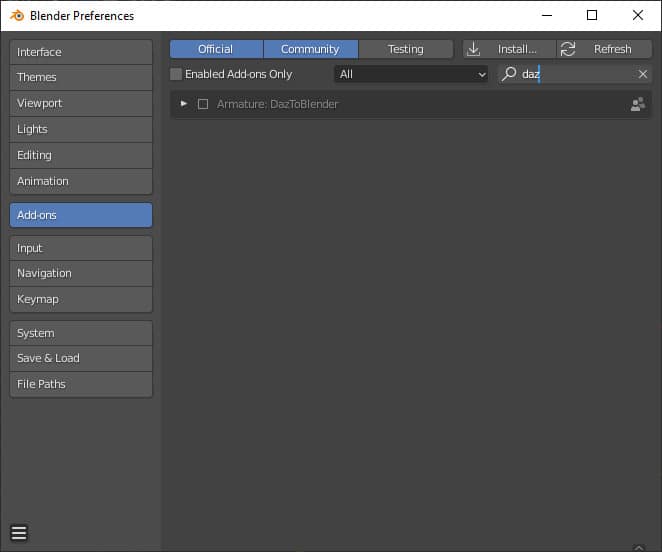The image size is (662, 552).
Task: Open the All category dropdown
Action: coord(411,74)
